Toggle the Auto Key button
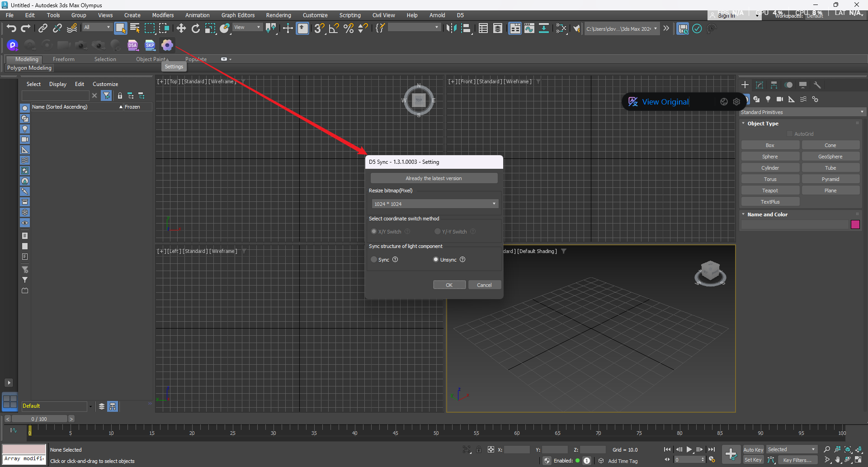The height and width of the screenshot is (467, 868). point(753,450)
